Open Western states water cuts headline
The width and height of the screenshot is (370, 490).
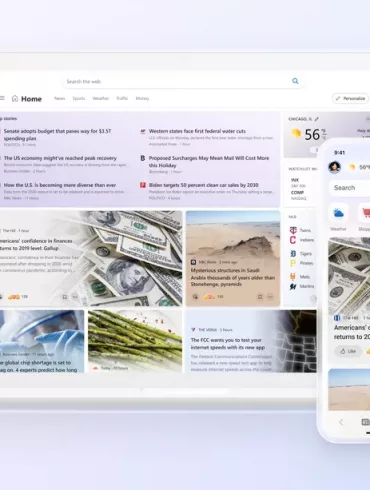pyautogui.click(x=197, y=131)
